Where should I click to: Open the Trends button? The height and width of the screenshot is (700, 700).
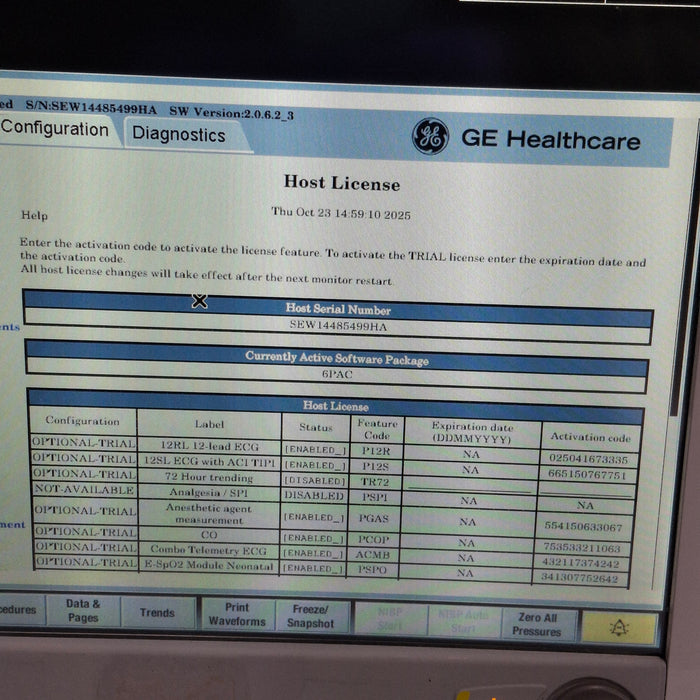coord(157,612)
